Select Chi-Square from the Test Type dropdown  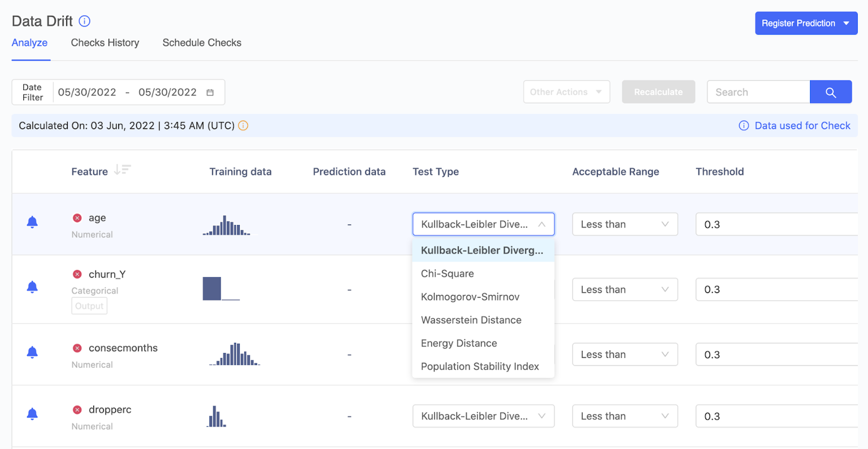(x=448, y=273)
